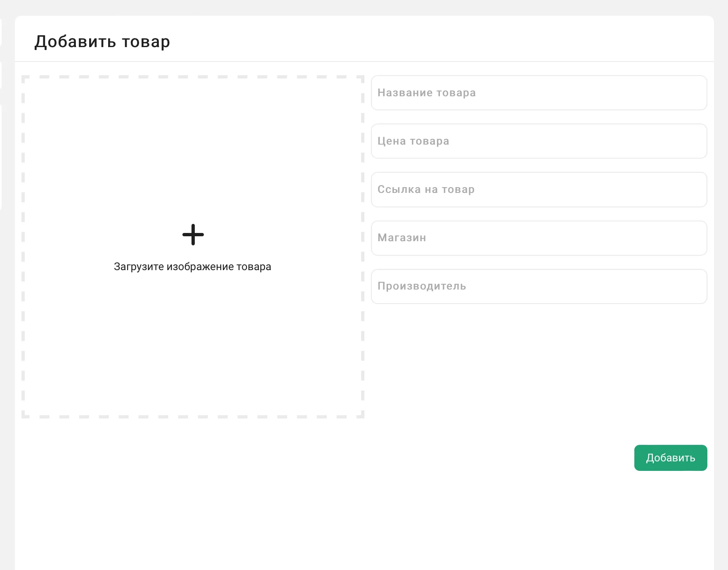Viewport: 728px width, 570px height.
Task: Click the right end of the "Магазин" field
Action: coord(693,238)
